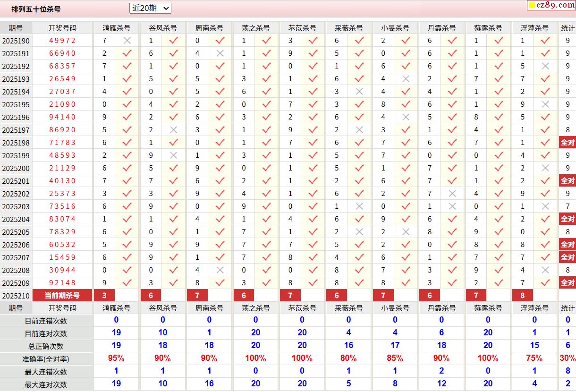The width and height of the screenshot is (576, 392).
Task: Click the 目前连对次数 row label
Action: (x=46, y=333)
